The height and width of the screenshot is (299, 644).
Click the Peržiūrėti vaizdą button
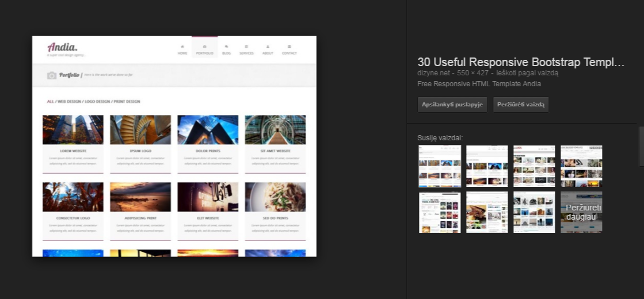[x=521, y=105]
